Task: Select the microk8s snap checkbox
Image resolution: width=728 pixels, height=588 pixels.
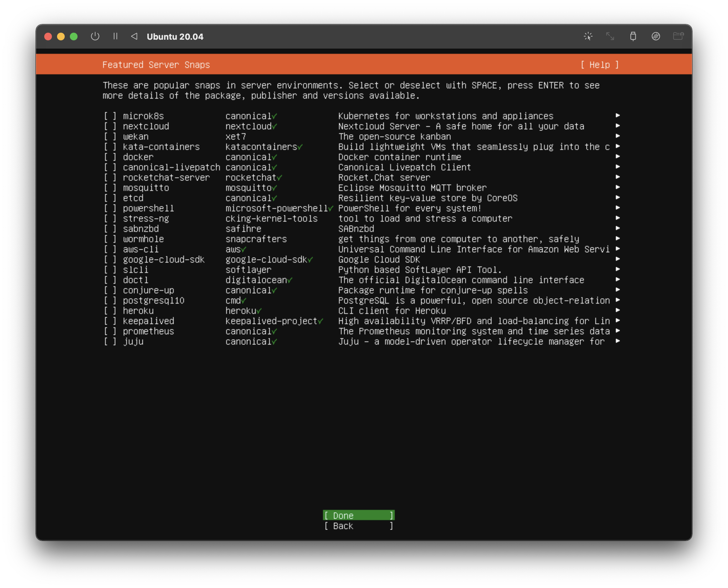Action: (x=110, y=116)
